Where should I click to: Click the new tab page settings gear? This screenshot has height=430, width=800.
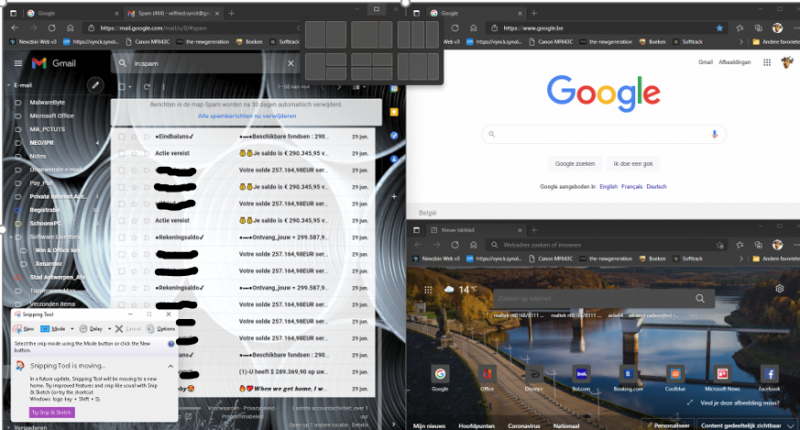(779, 289)
